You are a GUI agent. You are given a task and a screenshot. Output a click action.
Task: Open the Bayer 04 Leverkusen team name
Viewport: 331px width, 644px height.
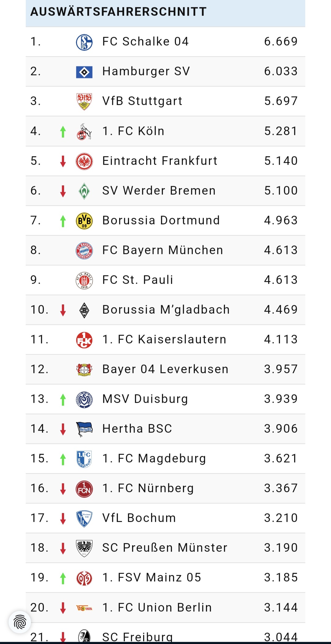point(165,369)
